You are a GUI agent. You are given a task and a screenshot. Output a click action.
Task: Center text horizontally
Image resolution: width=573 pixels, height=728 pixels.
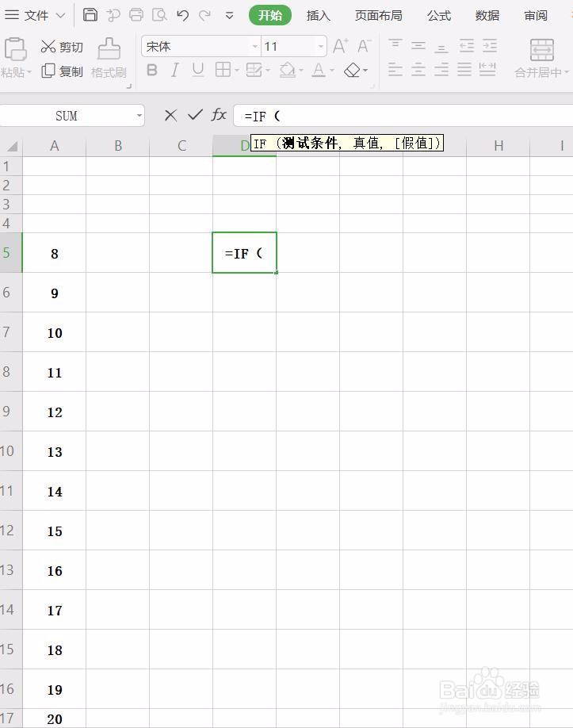[x=418, y=70]
